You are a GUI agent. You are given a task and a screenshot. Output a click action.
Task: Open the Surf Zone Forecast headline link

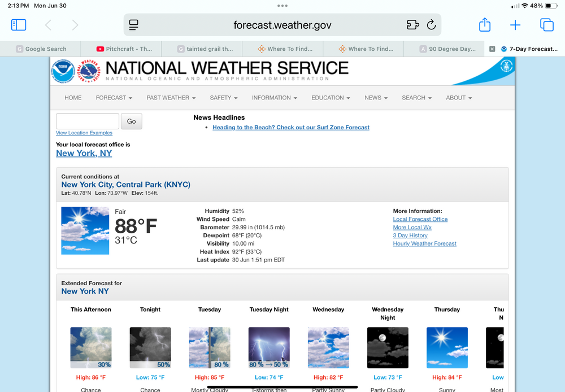point(291,127)
